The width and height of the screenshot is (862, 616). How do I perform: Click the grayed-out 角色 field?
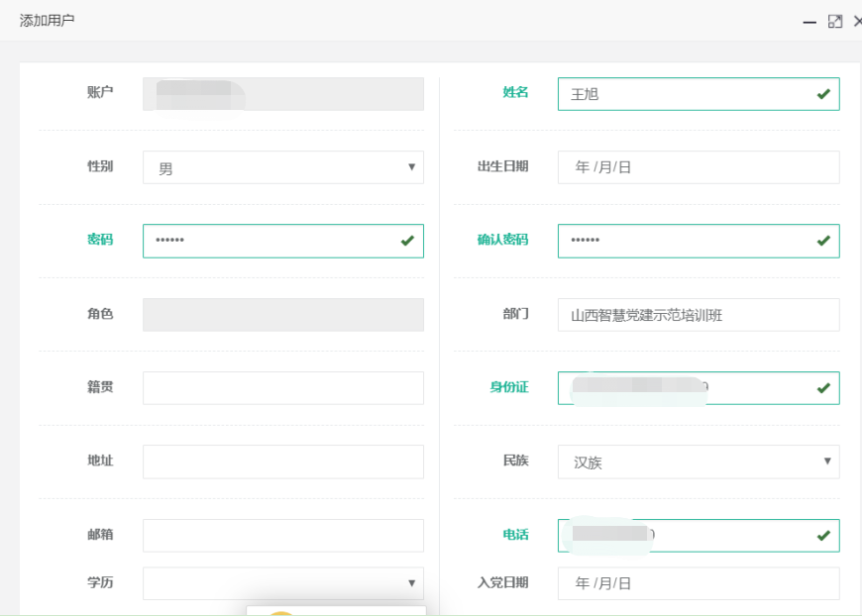click(x=282, y=315)
